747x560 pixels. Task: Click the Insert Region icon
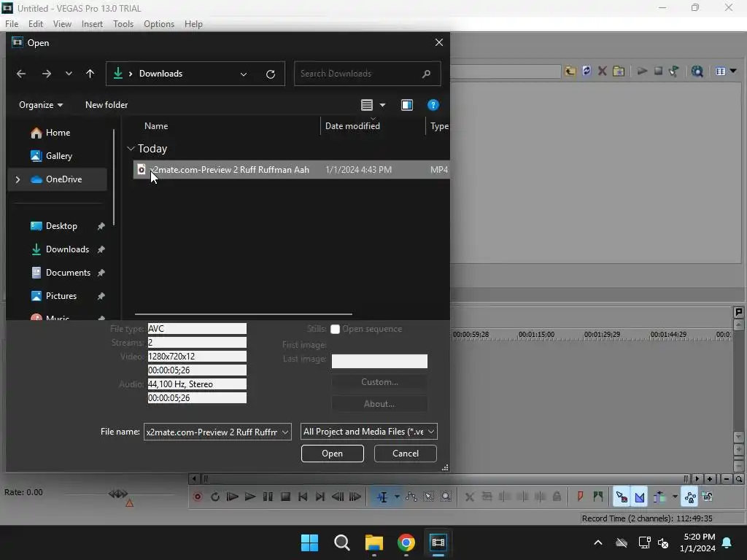point(598,497)
